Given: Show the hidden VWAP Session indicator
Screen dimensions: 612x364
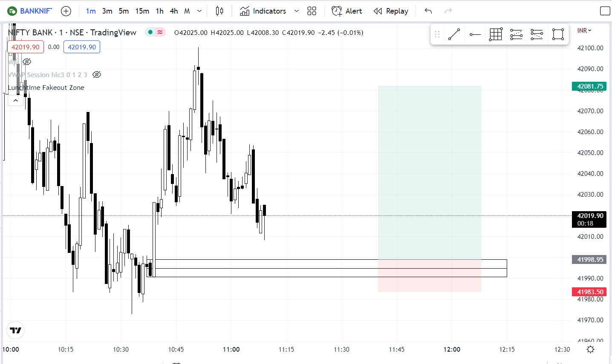Looking at the screenshot, I should coord(97,75).
